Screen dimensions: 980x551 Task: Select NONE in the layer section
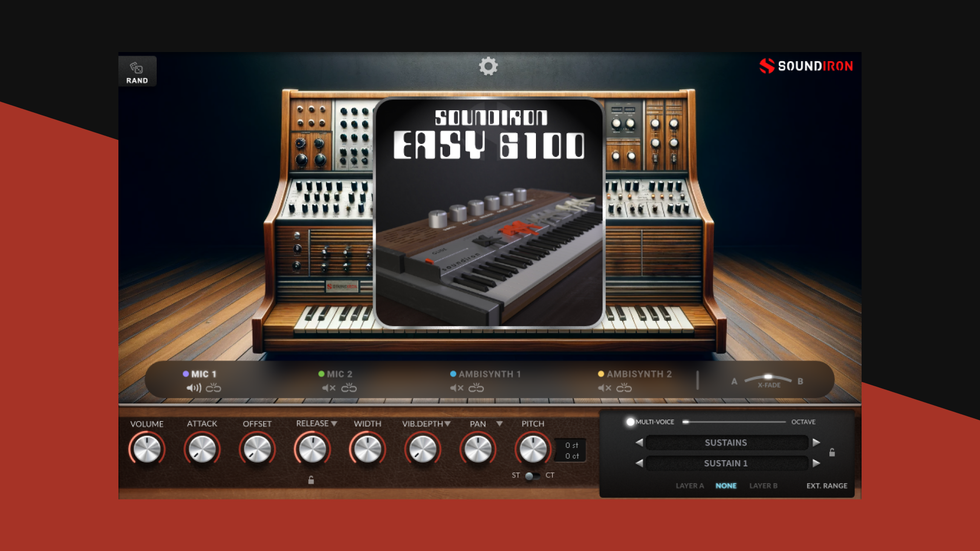click(726, 486)
